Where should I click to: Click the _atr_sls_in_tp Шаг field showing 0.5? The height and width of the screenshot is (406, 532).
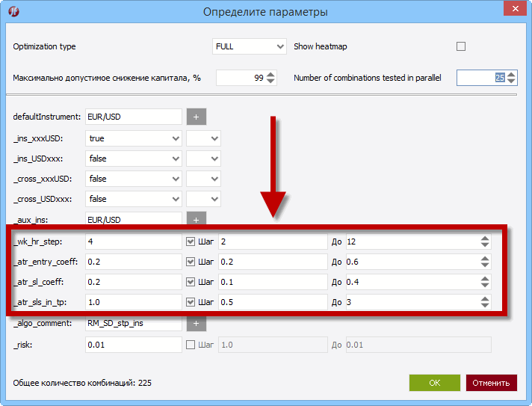pos(273,302)
